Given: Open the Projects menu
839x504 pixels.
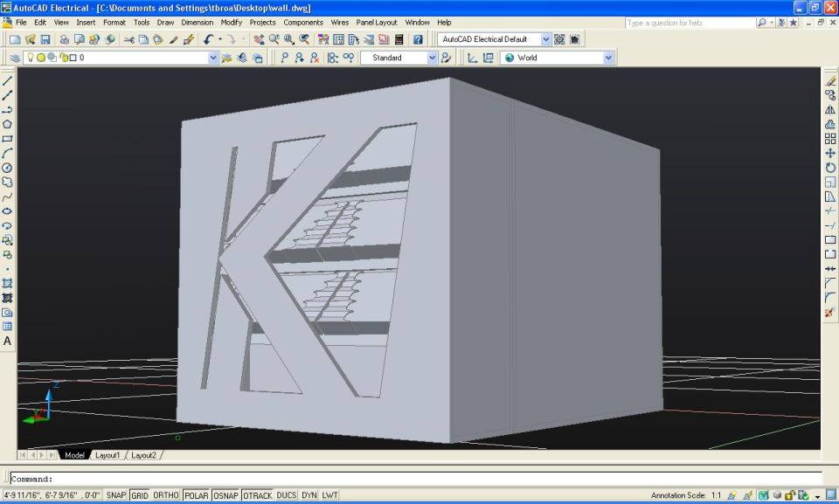Looking at the screenshot, I should point(263,23).
